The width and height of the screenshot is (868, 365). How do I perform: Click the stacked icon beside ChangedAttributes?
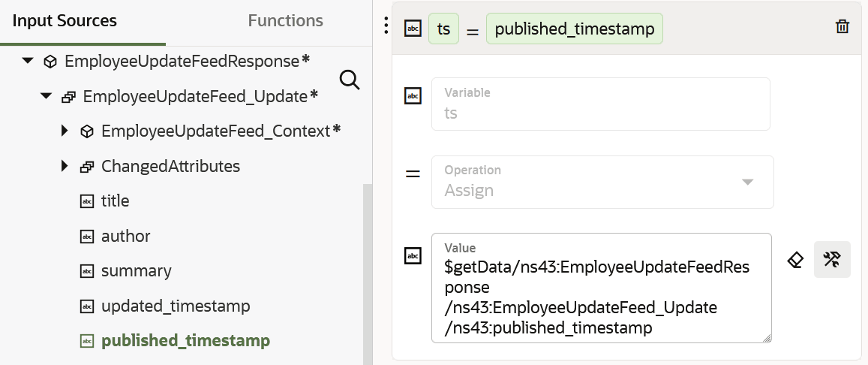pyautogui.click(x=87, y=166)
